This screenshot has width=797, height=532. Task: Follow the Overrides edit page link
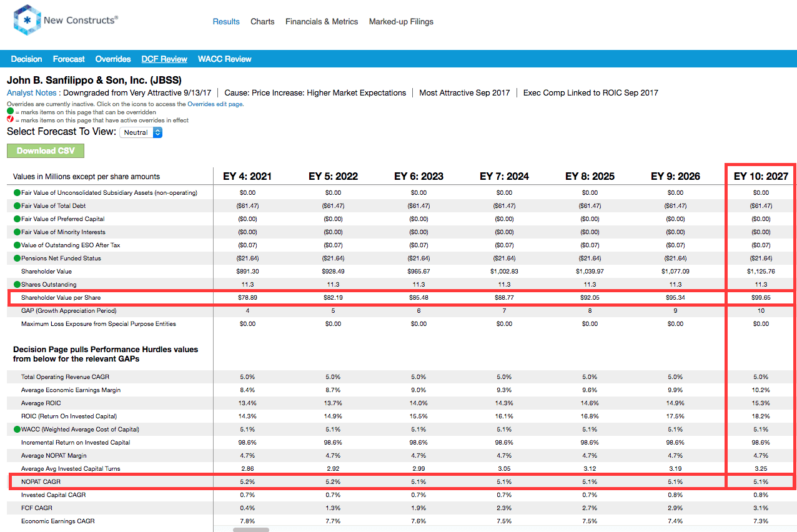click(215, 104)
